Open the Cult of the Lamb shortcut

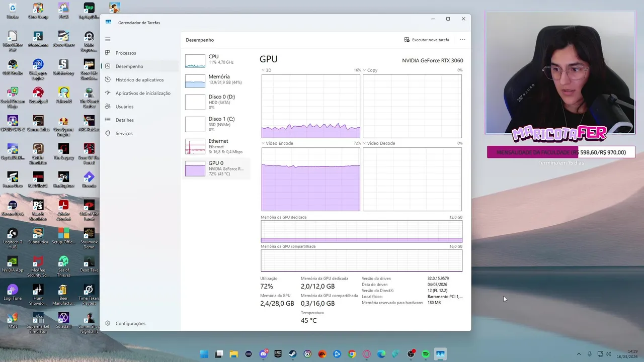[x=89, y=210]
